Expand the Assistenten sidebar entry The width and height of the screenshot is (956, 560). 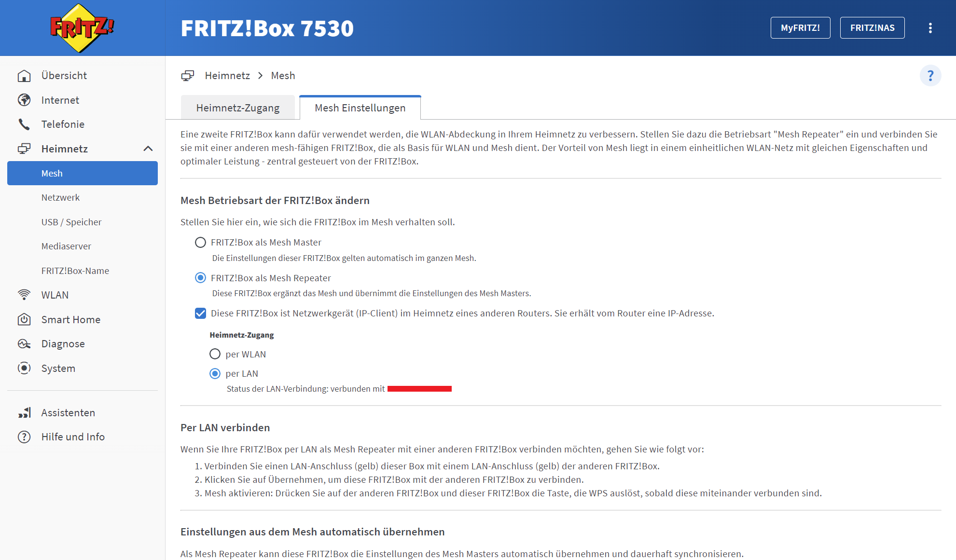tap(68, 413)
